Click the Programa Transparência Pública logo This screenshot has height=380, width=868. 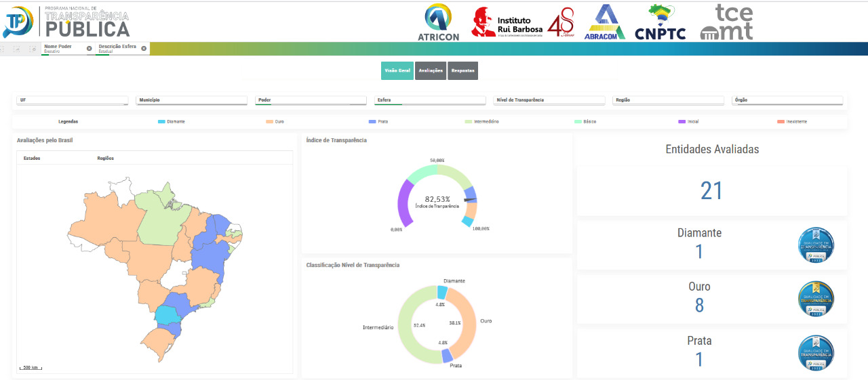coord(66,22)
